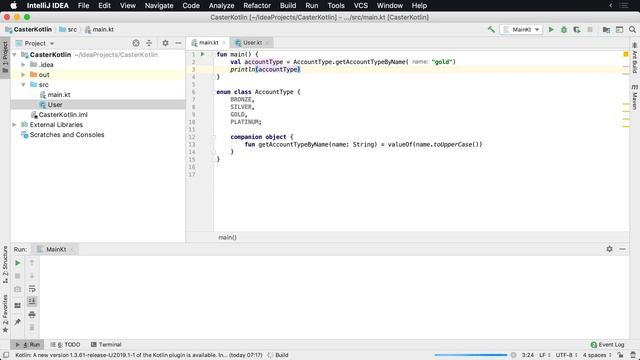Run MainKt with the green toolbar play button
The height and width of the screenshot is (360, 640).
551,29
